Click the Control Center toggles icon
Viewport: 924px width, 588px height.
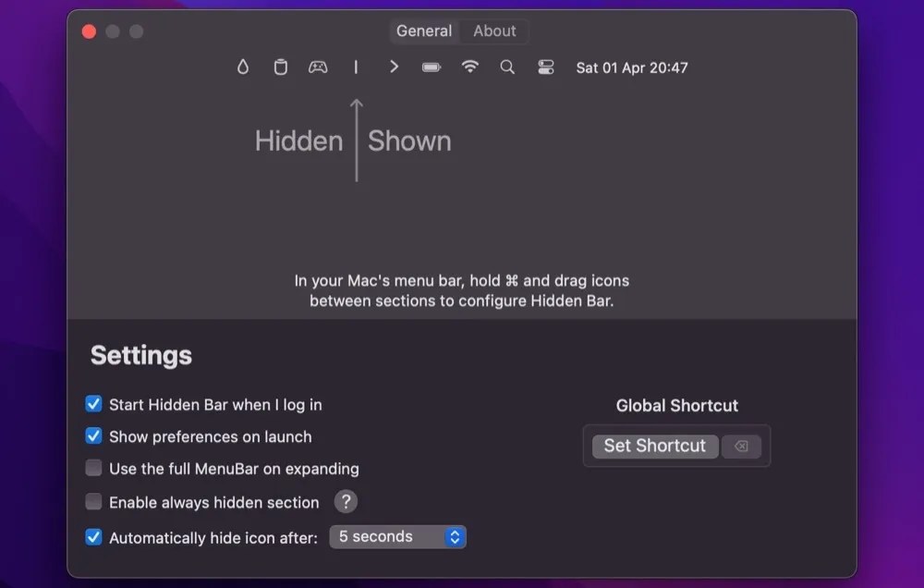click(x=546, y=67)
